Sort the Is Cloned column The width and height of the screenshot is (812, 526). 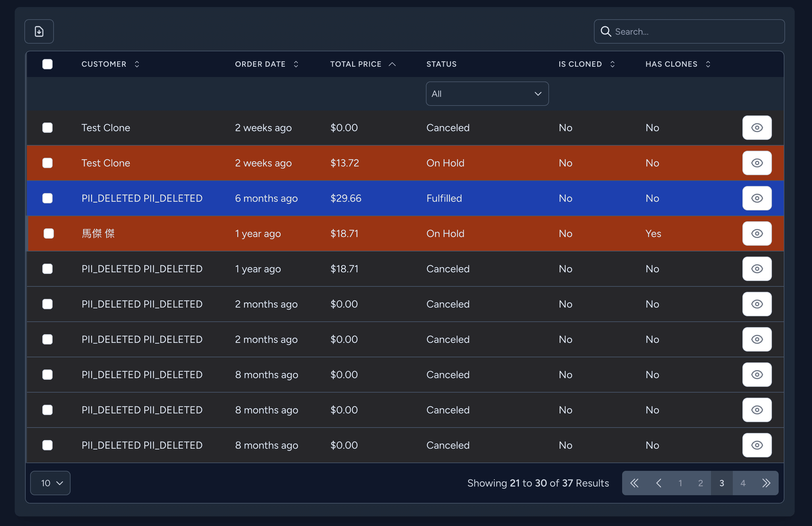coord(613,64)
